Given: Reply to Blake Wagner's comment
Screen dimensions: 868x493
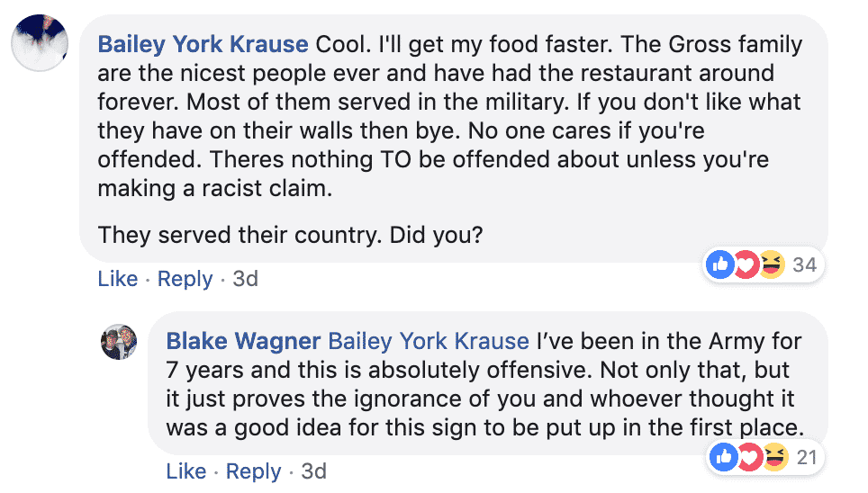Looking at the screenshot, I should pos(253,471).
